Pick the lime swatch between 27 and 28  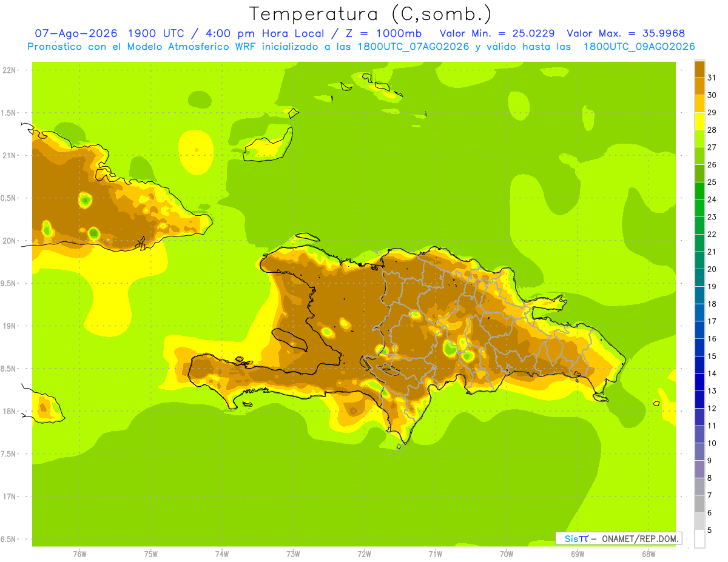pos(699,138)
